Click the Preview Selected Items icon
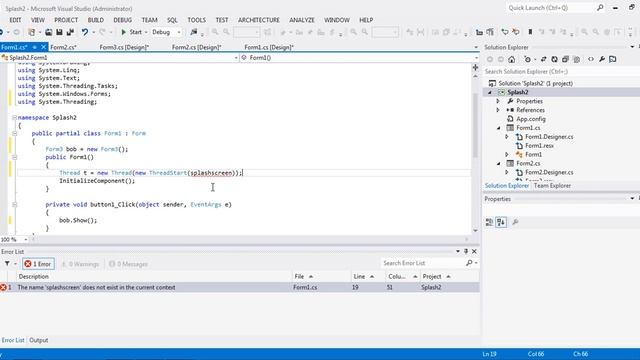Viewport: 640px width, 360px height. [x=613, y=59]
